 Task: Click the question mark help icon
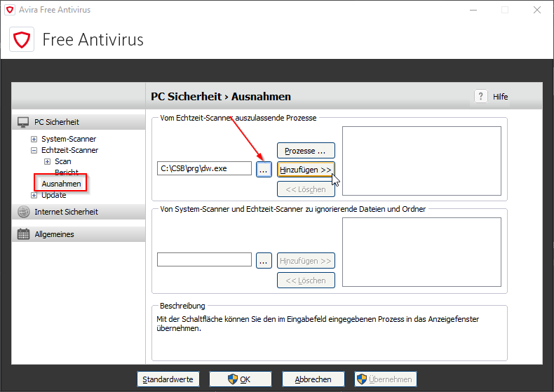click(480, 96)
